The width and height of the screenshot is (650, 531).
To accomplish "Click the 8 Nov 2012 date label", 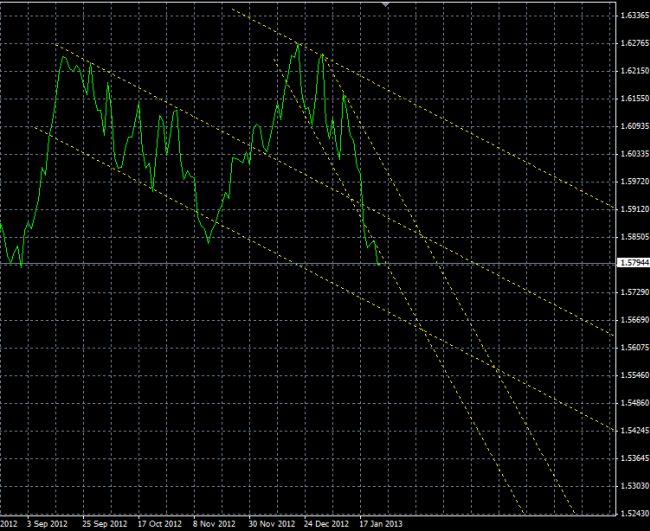I will [214, 524].
